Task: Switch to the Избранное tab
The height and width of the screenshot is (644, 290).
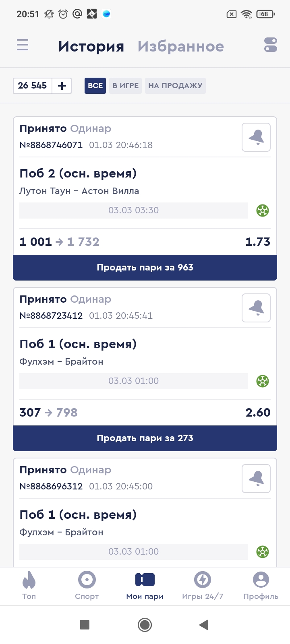Action: point(180,46)
